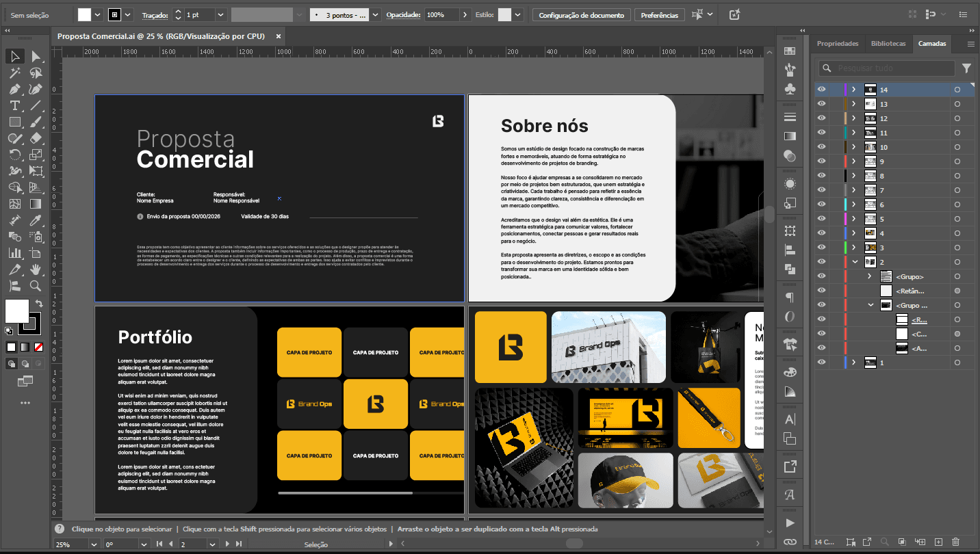Open the zoom level dropdown at 25%
Viewport: 980px width, 554px height.
(x=94, y=544)
